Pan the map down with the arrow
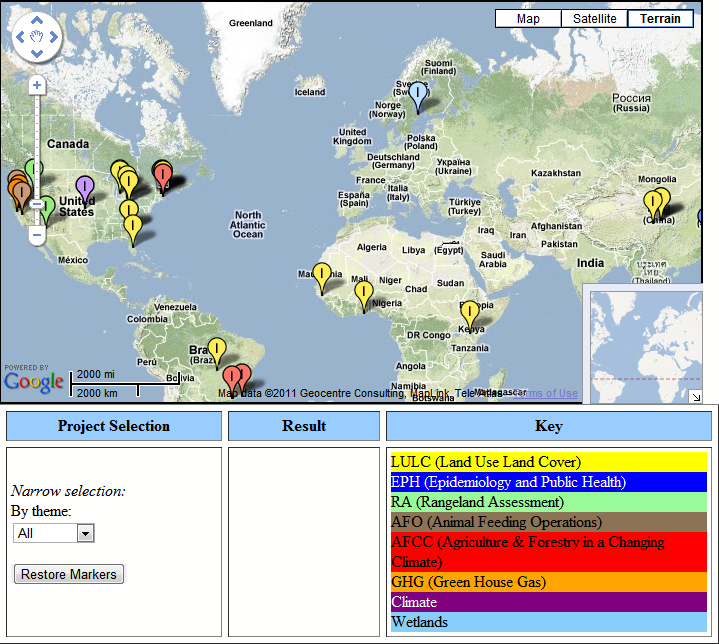Viewport: 719px width, 644px height. tap(37, 53)
